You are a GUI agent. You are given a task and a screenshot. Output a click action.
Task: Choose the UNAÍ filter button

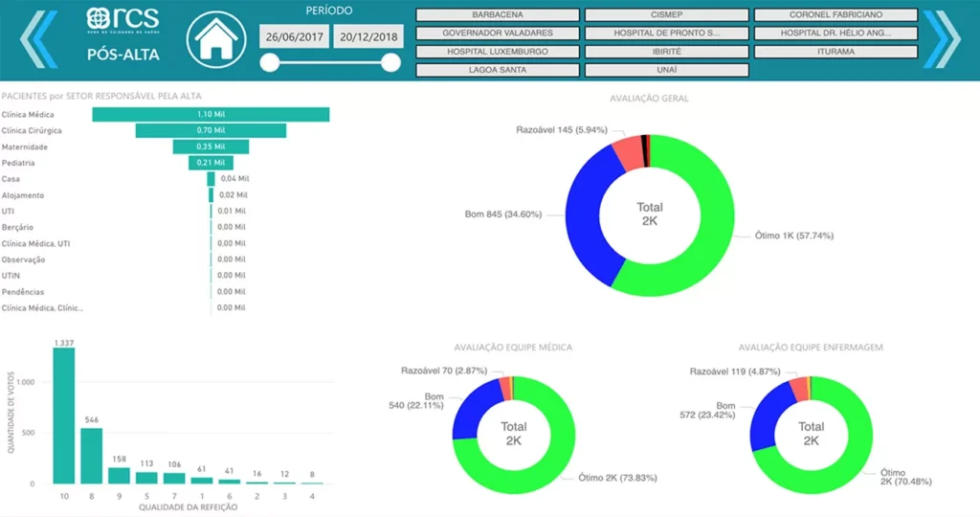tap(666, 70)
